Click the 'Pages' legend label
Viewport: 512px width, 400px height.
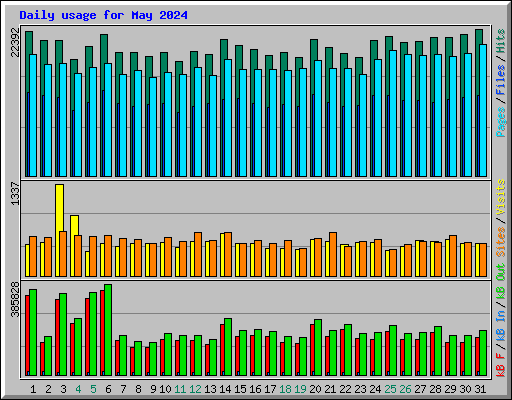point(501,122)
